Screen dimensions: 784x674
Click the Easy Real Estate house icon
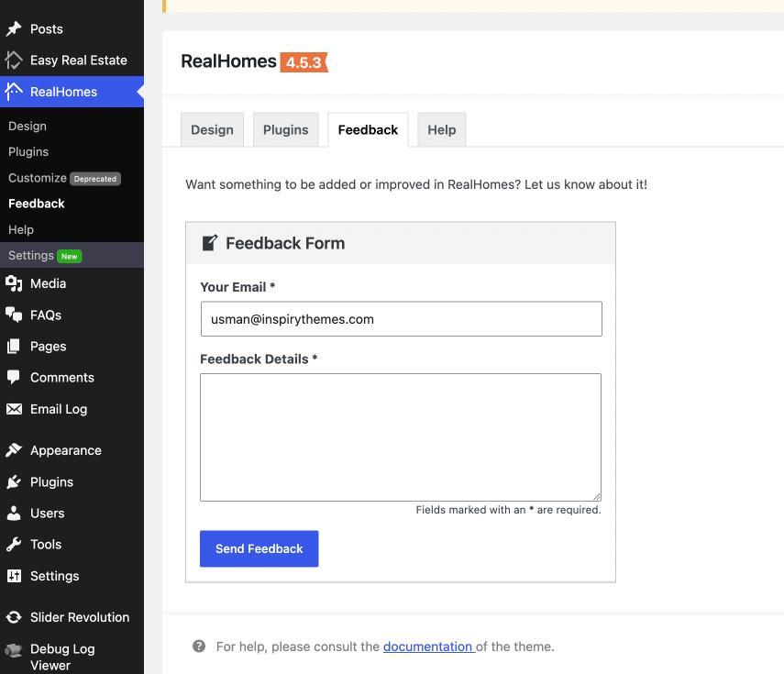14,60
